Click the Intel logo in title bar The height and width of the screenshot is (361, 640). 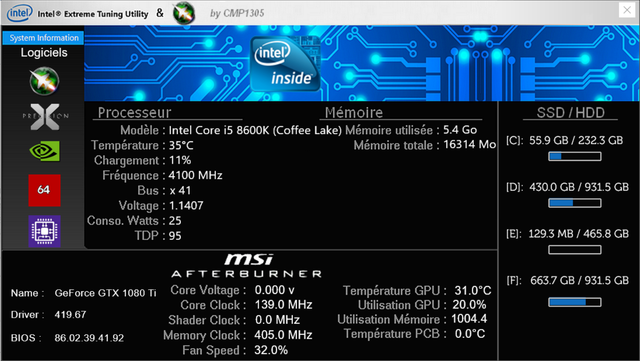[x=19, y=13]
